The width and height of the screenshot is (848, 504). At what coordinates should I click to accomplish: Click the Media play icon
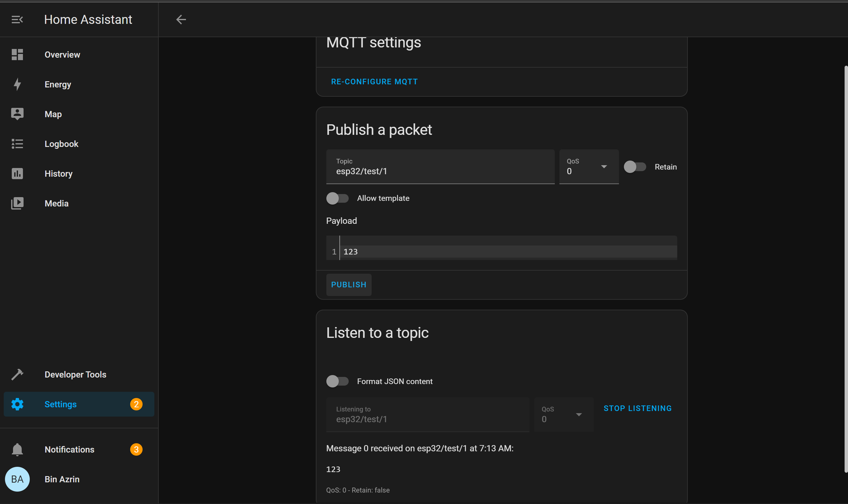[x=17, y=203]
